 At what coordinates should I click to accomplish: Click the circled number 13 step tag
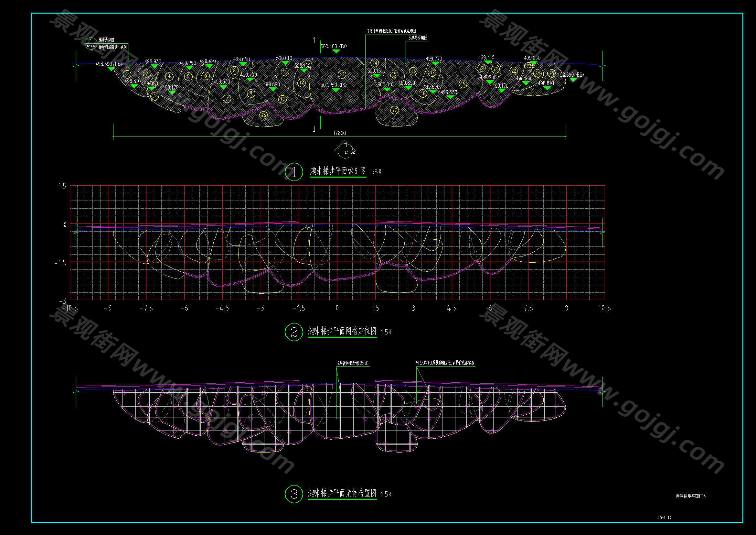(x=342, y=74)
